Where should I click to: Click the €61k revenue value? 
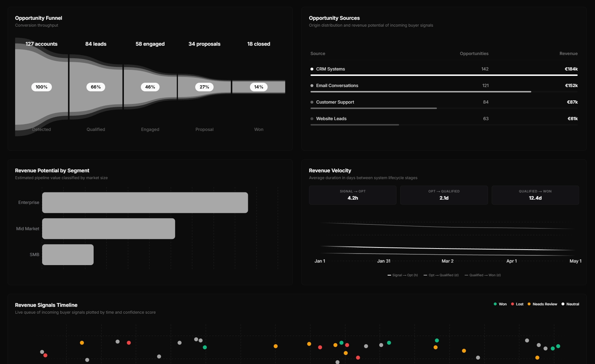[573, 119]
